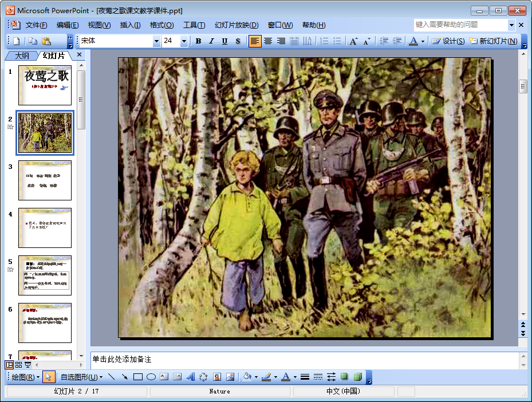Open font color dropdown arrow in formatting toolbar
The height and width of the screenshot is (402, 532).
pos(423,41)
